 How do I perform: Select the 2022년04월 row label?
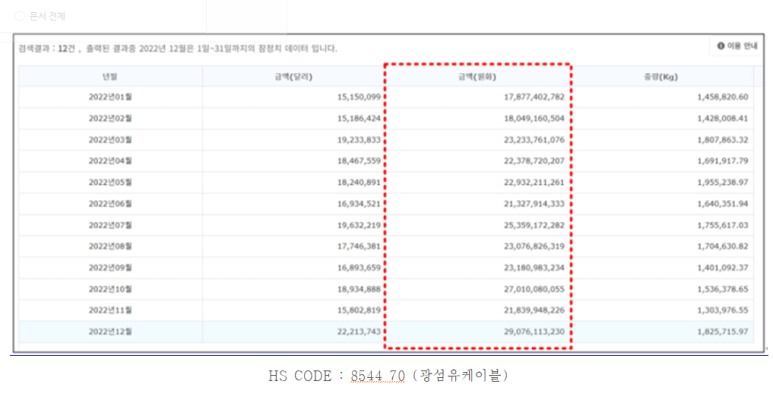tap(110, 161)
